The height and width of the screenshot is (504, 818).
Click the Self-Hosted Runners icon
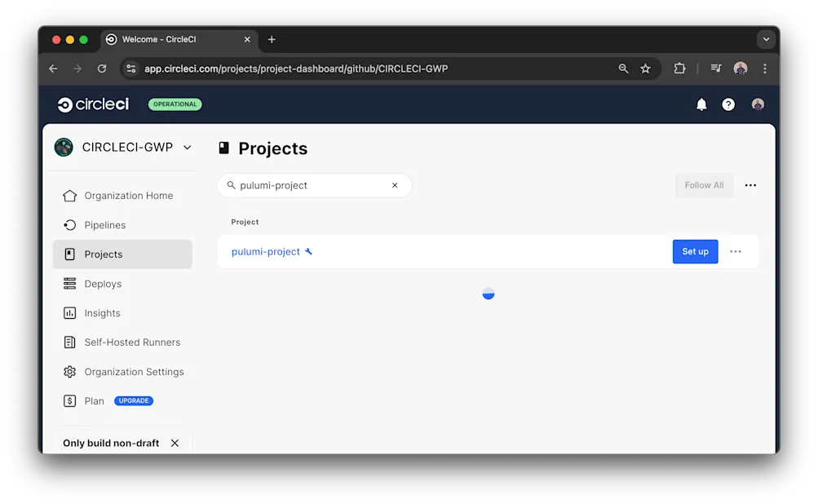pyautogui.click(x=69, y=343)
